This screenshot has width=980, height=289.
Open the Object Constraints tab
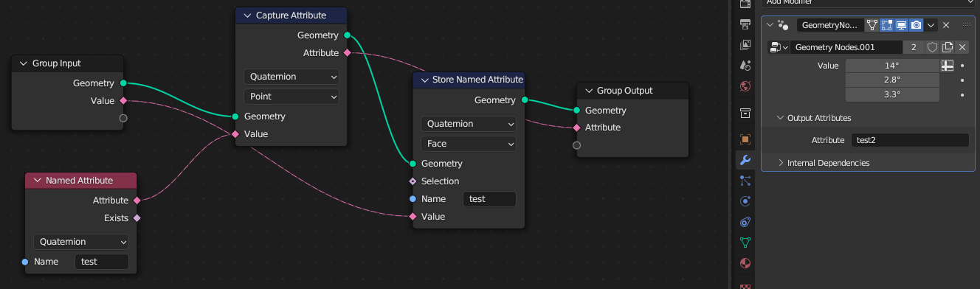tap(745, 221)
